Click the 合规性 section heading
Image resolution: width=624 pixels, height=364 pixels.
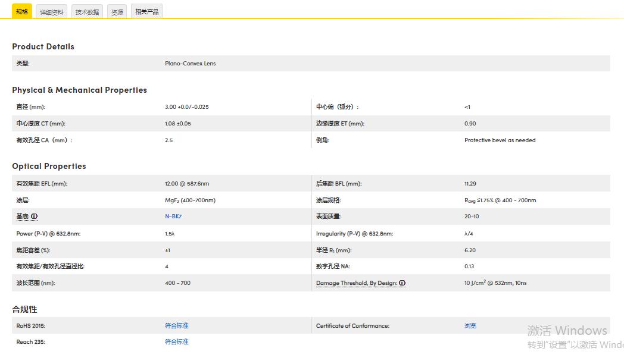pos(24,309)
